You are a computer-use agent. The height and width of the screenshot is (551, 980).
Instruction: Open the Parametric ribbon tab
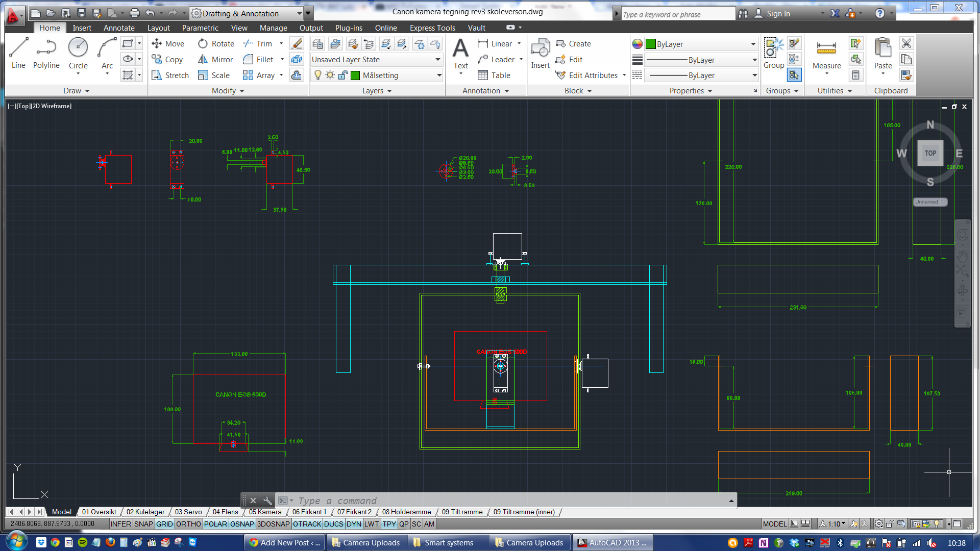click(200, 28)
